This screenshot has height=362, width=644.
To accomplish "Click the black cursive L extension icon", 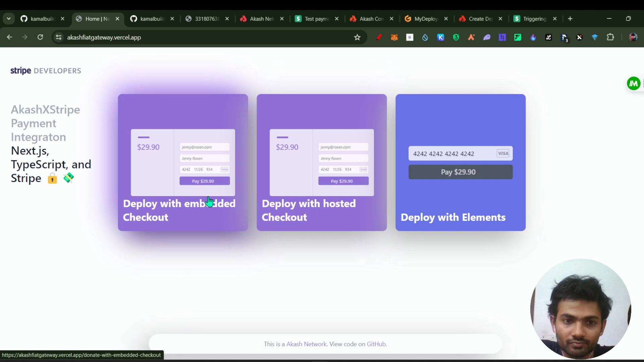I will [x=549, y=37].
